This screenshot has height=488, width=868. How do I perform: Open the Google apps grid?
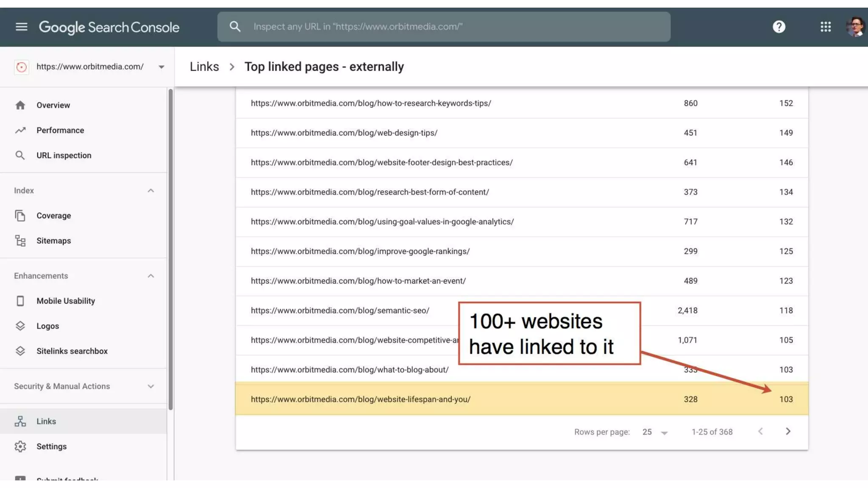(825, 27)
